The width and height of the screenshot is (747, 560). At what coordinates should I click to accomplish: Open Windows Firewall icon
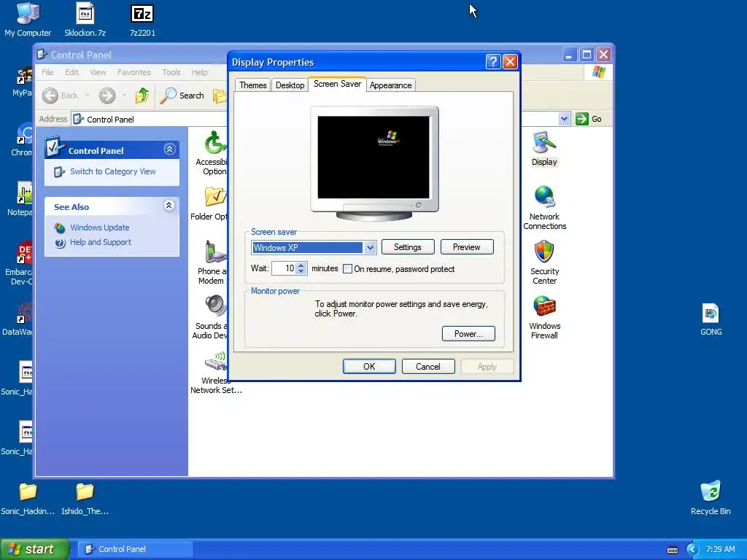click(544, 318)
